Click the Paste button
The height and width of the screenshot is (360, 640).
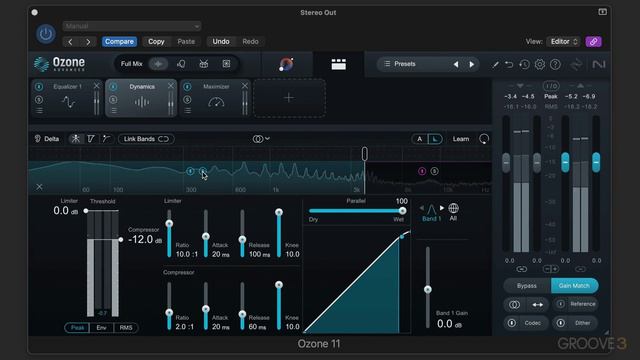tap(186, 42)
